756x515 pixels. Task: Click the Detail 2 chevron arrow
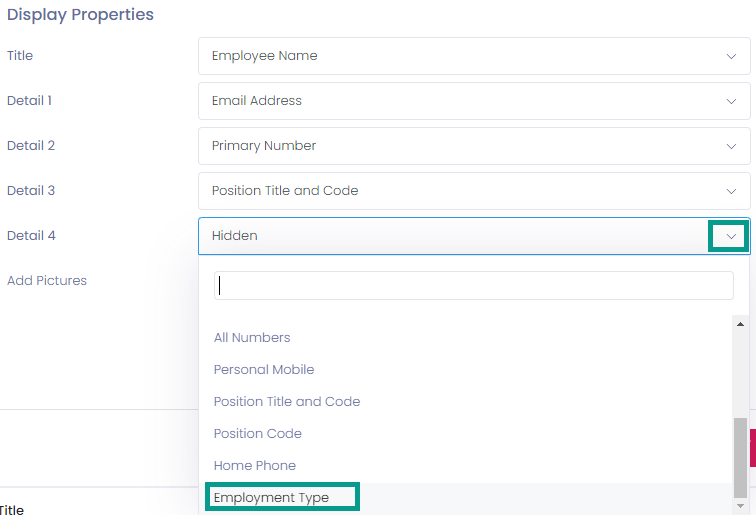tap(731, 146)
